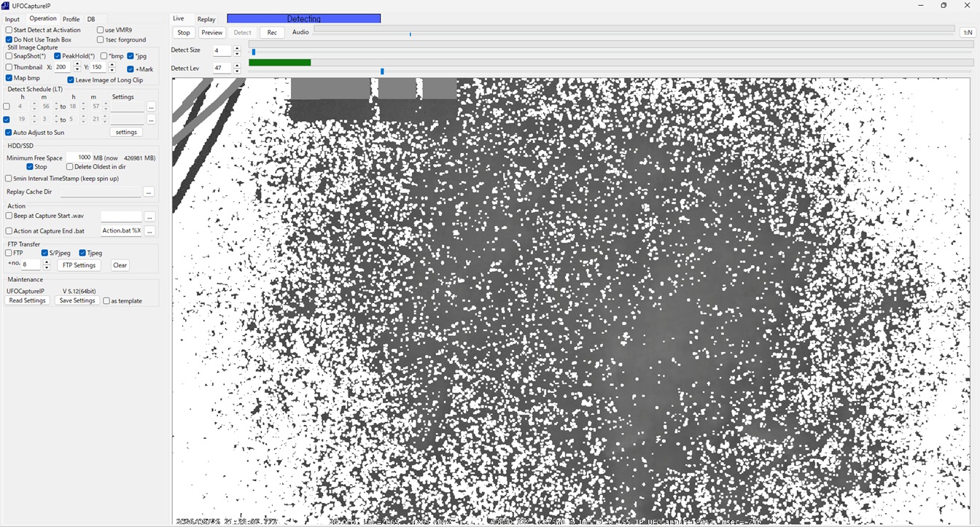Enable Beep at Capture Start .wav

(9, 216)
